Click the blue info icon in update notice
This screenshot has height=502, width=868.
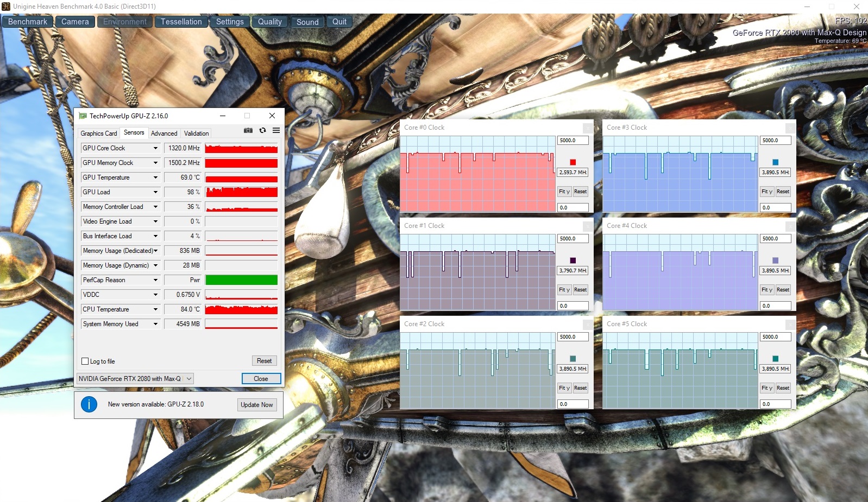(x=89, y=404)
